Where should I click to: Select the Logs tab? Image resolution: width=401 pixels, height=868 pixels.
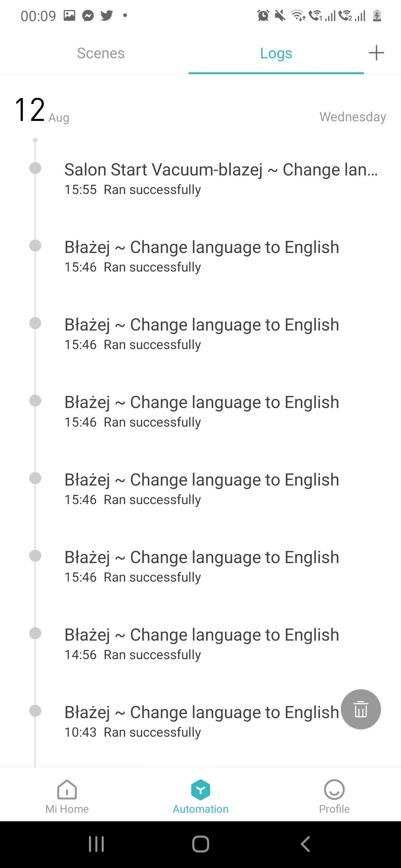point(276,53)
